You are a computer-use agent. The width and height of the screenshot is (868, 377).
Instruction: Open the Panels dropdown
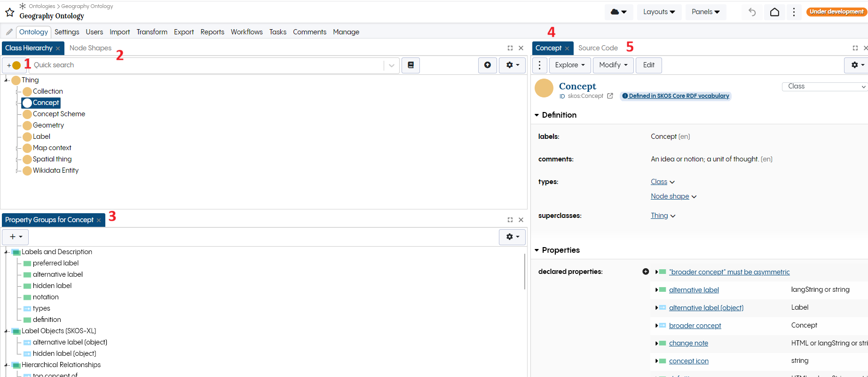[706, 12]
